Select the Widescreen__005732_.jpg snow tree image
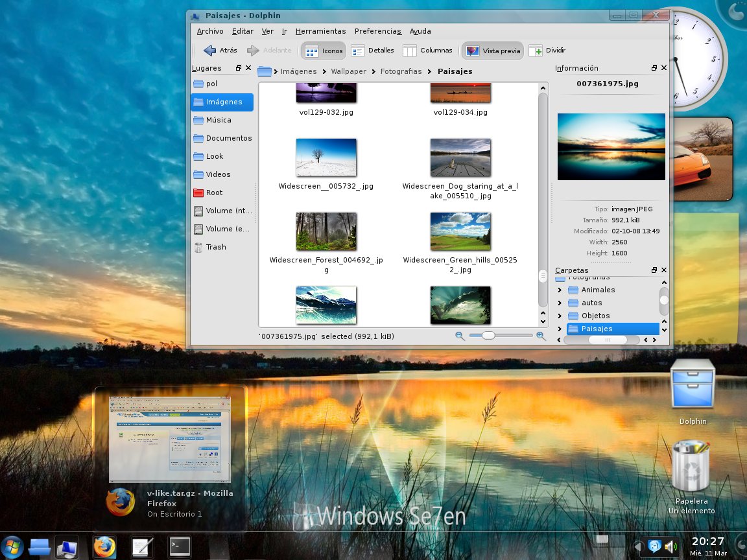 point(326,157)
